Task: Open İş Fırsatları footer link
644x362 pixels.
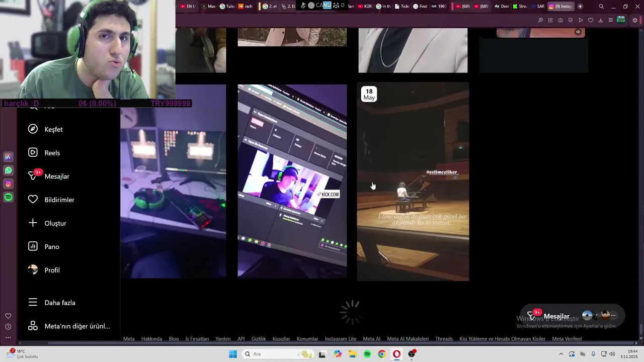Action: coord(197,339)
